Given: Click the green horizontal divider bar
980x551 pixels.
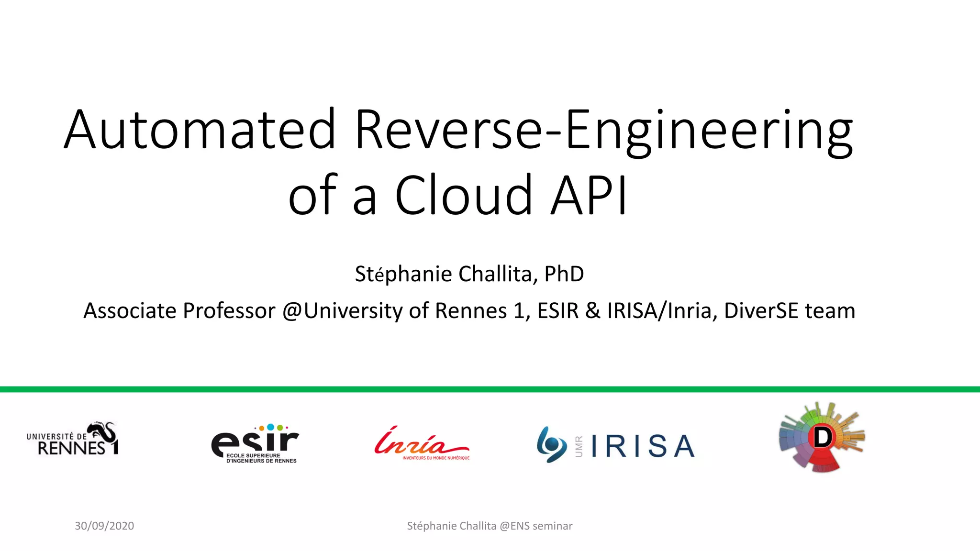Looking at the screenshot, I should 490,389.
